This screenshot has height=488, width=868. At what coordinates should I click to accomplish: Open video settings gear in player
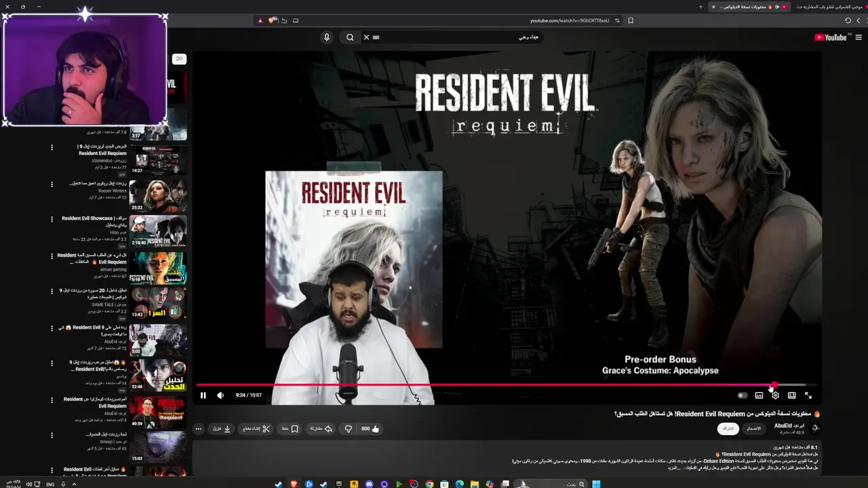(775, 395)
